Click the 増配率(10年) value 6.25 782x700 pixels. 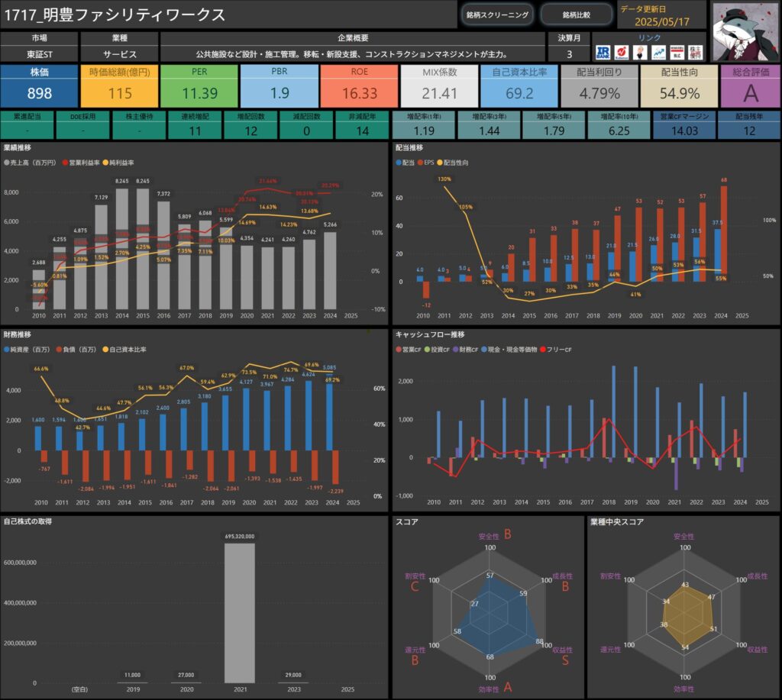pos(619,131)
